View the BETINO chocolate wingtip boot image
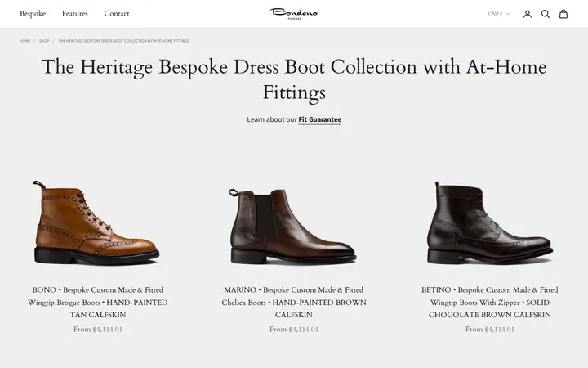 coord(490,222)
